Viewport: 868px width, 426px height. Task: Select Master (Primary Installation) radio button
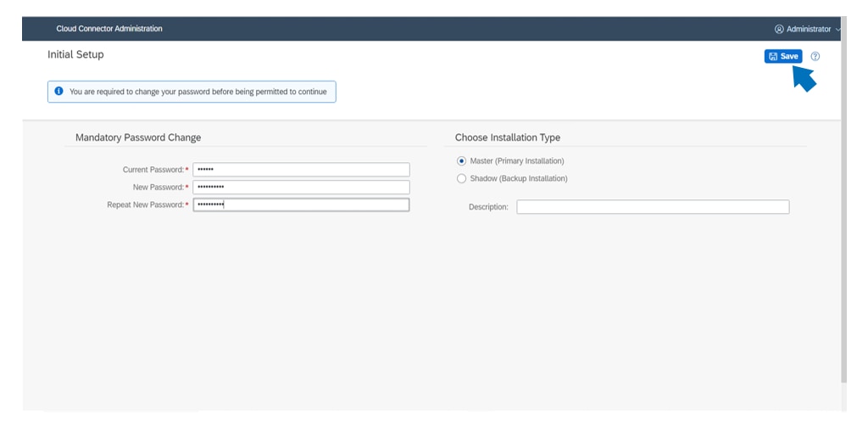pos(461,161)
